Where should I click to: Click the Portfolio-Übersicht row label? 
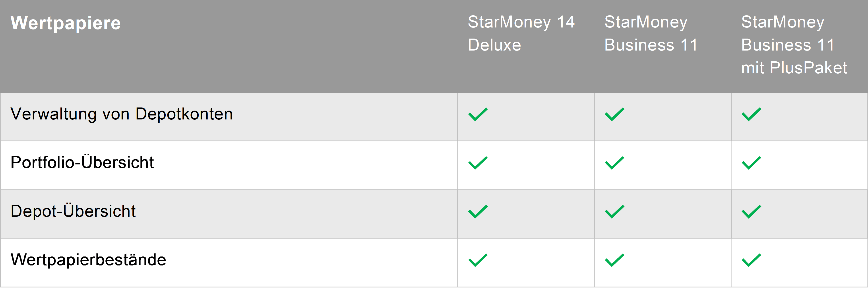tap(82, 162)
